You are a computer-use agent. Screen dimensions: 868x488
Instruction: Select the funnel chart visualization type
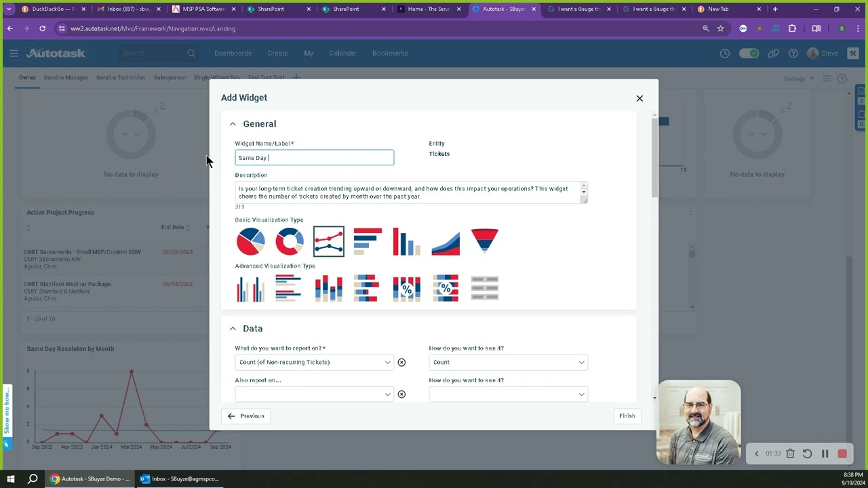(x=485, y=241)
